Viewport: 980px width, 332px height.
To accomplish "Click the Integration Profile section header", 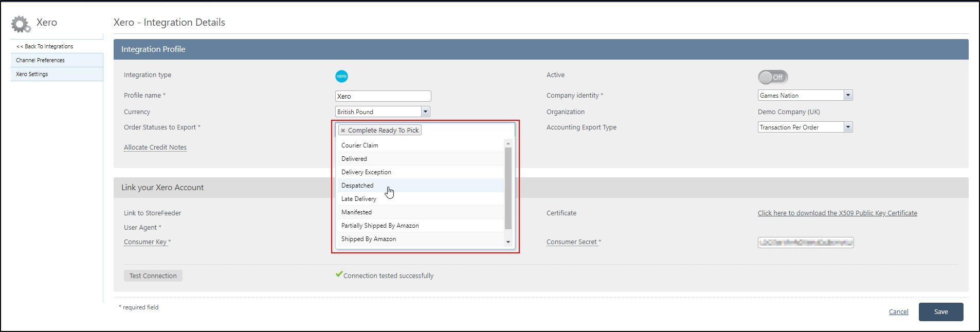I will click(541, 49).
